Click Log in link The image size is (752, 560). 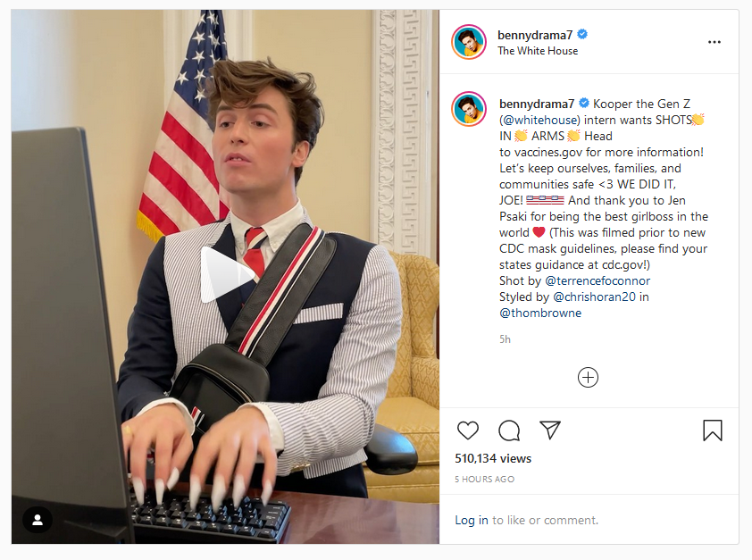tap(472, 520)
